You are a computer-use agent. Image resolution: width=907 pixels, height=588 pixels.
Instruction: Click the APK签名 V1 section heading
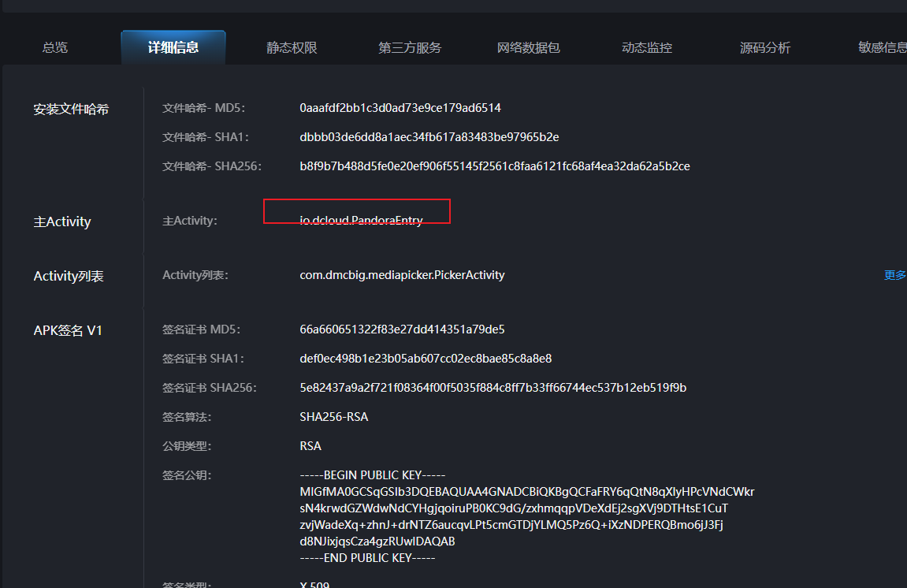[68, 331]
